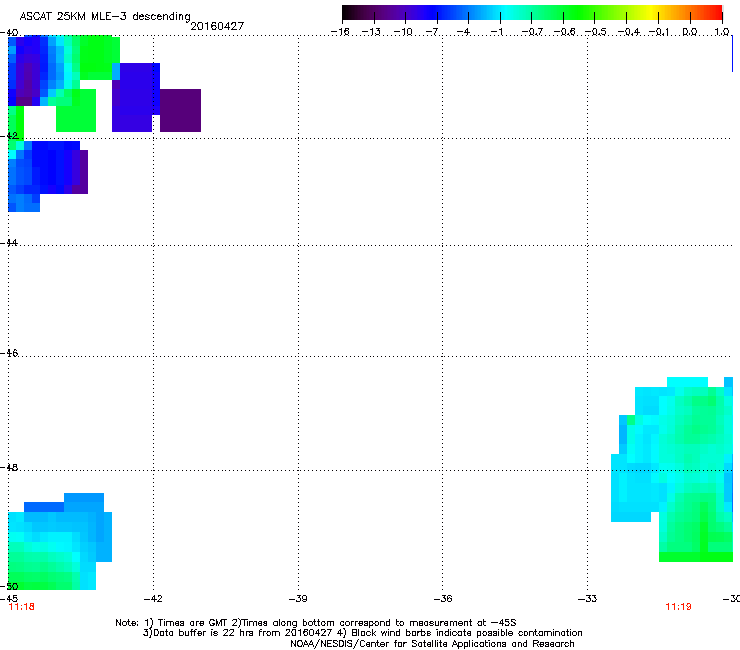This screenshot has height=650, width=740.
Task: Click the color bar label '-0.5'
Action: 595,32
